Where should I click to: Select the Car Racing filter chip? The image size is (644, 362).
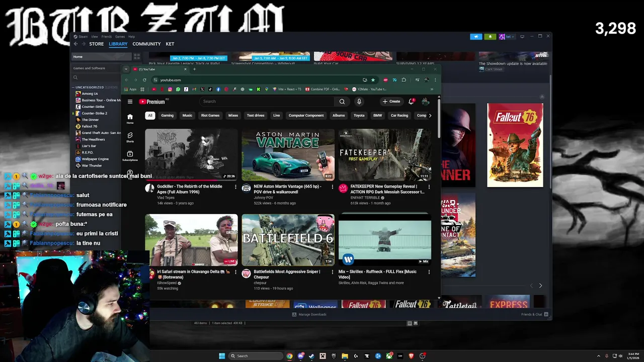(x=399, y=116)
